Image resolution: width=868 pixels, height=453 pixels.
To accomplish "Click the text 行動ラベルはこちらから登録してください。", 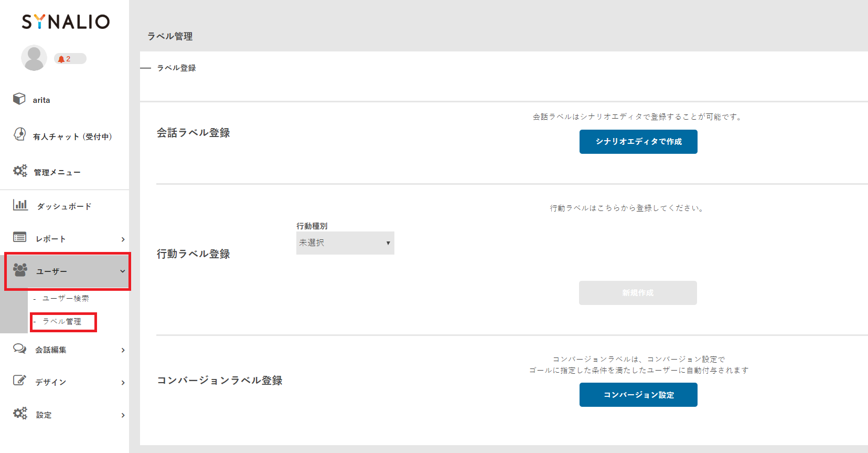I will (x=628, y=208).
